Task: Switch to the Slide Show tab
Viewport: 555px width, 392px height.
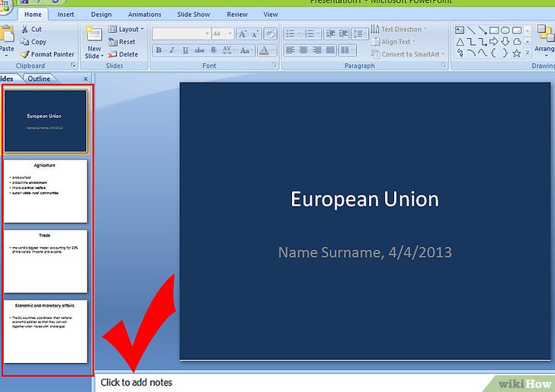Action: tap(194, 14)
